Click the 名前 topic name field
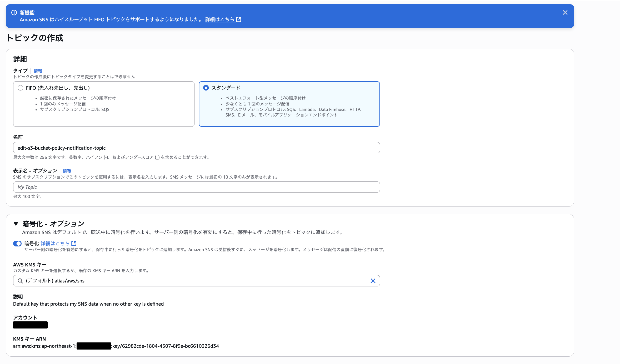The image size is (620, 364). pyautogui.click(x=196, y=148)
